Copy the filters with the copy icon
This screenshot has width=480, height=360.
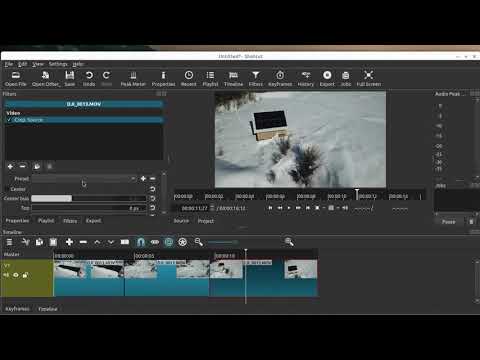(x=37, y=166)
